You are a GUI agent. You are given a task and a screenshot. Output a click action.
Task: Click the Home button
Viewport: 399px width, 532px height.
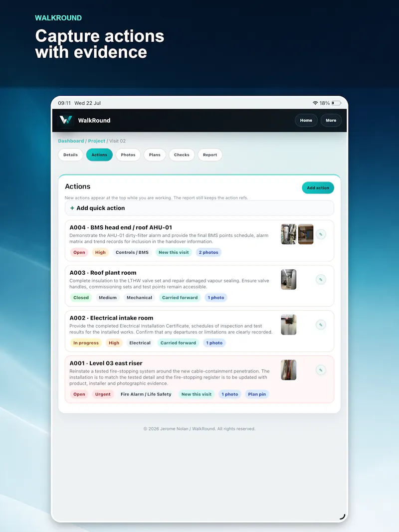point(306,120)
